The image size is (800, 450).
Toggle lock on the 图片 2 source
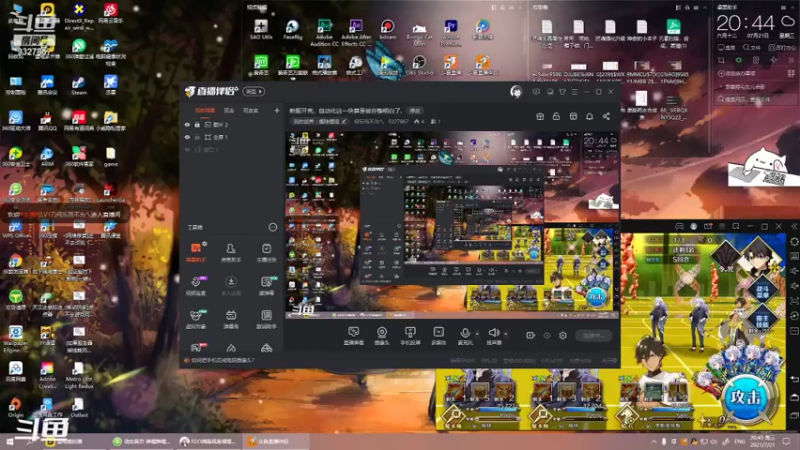tap(197, 124)
